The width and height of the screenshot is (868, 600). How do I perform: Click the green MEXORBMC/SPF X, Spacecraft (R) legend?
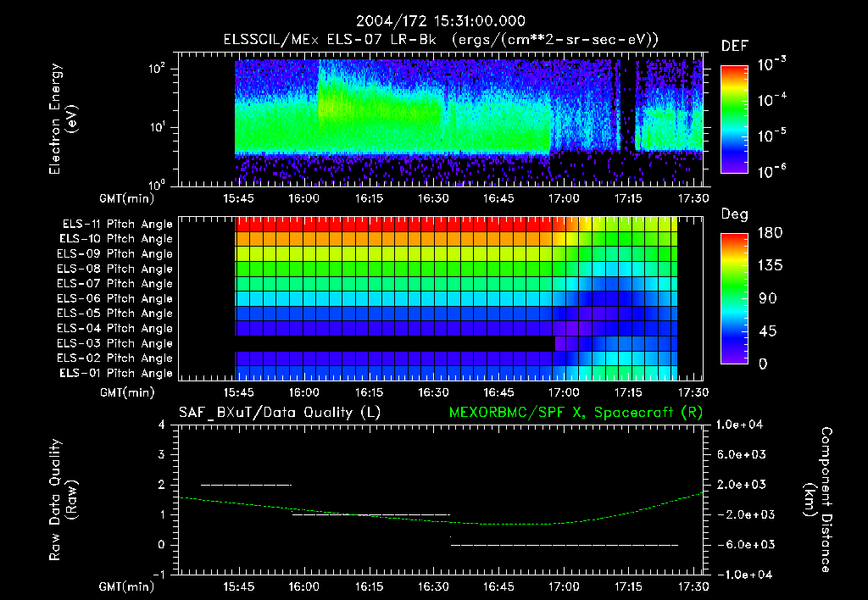click(x=576, y=413)
